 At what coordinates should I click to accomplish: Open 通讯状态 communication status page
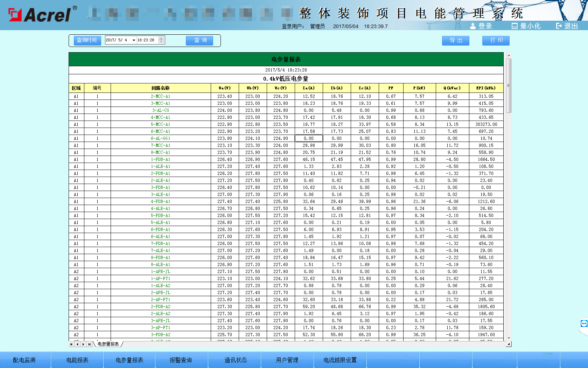(x=236, y=360)
